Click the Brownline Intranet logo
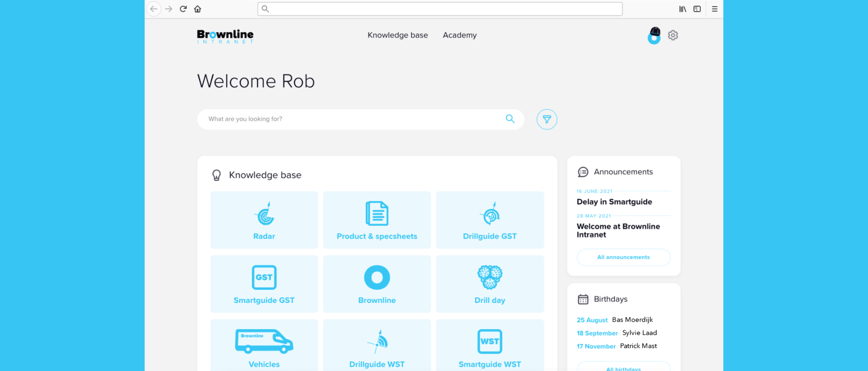 coord(225,36)
